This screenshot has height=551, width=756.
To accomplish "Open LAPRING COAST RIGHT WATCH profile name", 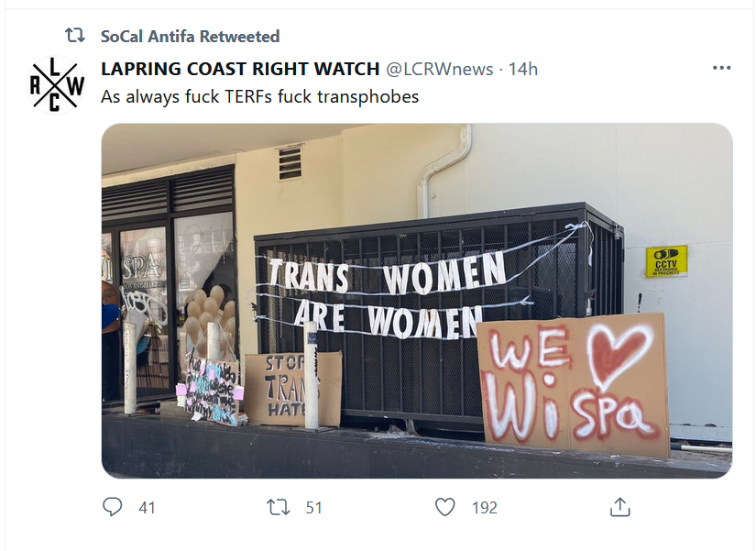I will point(240,69).
